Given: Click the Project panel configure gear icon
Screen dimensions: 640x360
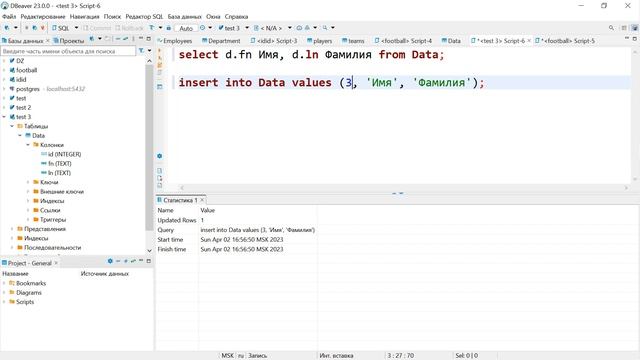Looking at the screenshot, I should click(x=110, y=261).
